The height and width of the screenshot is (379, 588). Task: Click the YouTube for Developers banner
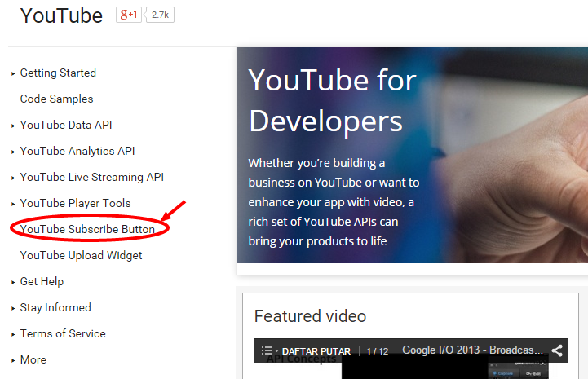[x=412, y=155]
